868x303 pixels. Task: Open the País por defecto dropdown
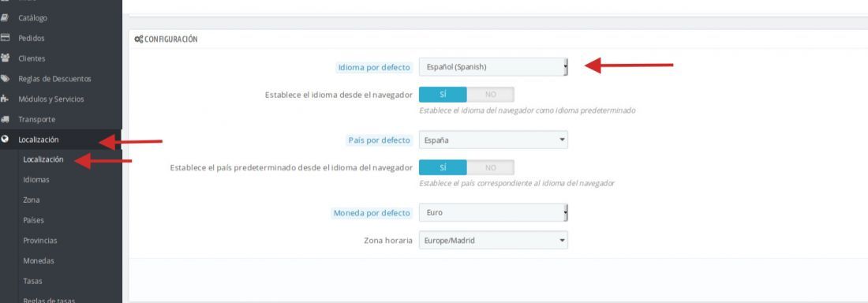[x=493, y=140]
